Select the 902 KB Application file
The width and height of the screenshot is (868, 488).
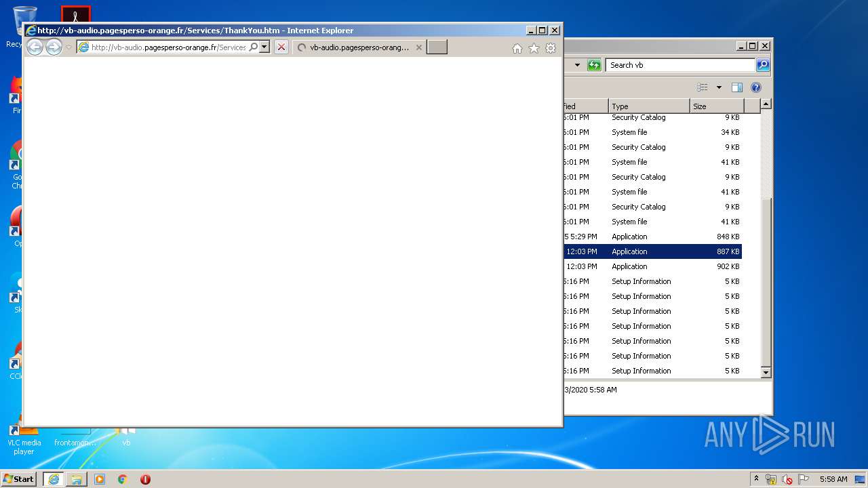click(x=652, y=266)
